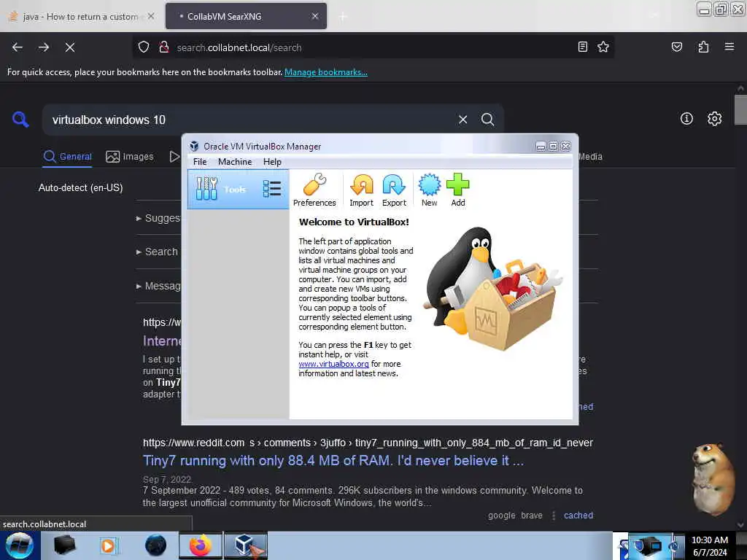Close the CollabVM SearXNG tab
Screen dimensions: 747x560
pyautogui.click(x=315, y=16)
